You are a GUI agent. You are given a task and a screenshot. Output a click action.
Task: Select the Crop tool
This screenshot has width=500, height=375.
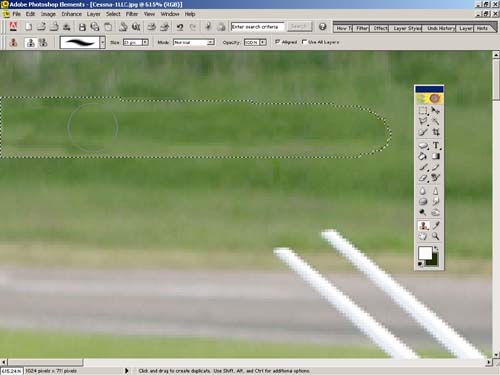(x=436, y=132)
